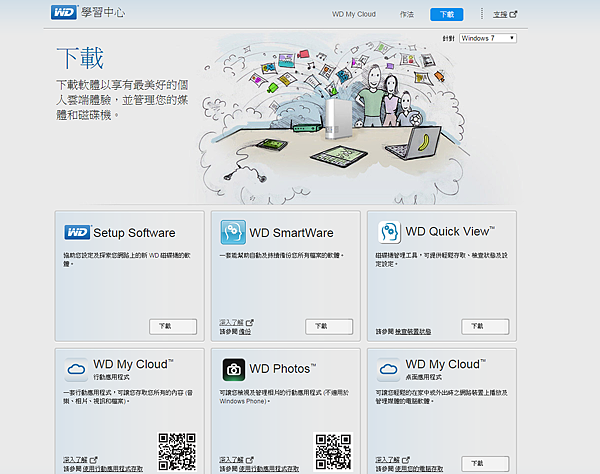Click the 學習中心 header text
This screenshot has height=474, width=600.
pos(103,12)
